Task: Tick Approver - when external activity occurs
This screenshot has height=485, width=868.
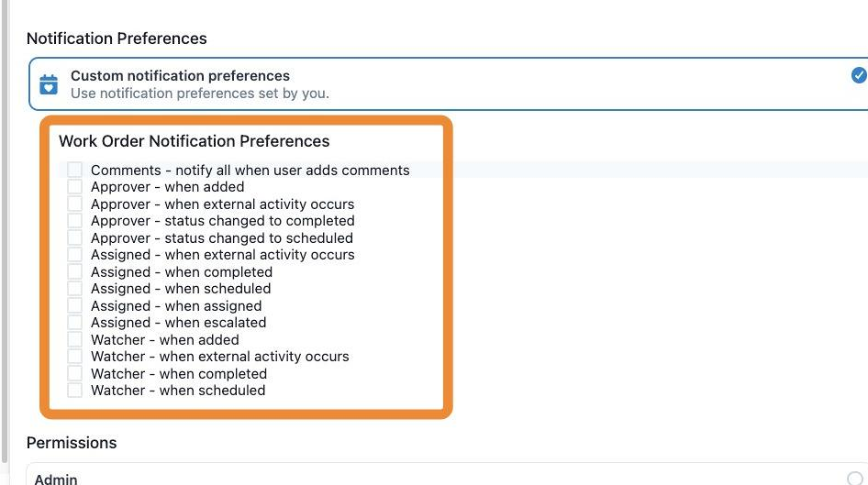Action: pos(74,204)
